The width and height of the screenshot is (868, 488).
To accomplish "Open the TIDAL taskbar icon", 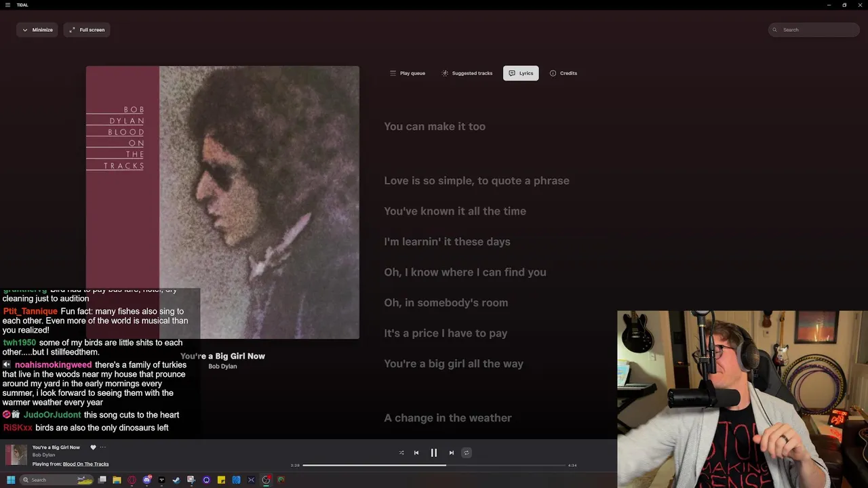I will click(161, 480).
